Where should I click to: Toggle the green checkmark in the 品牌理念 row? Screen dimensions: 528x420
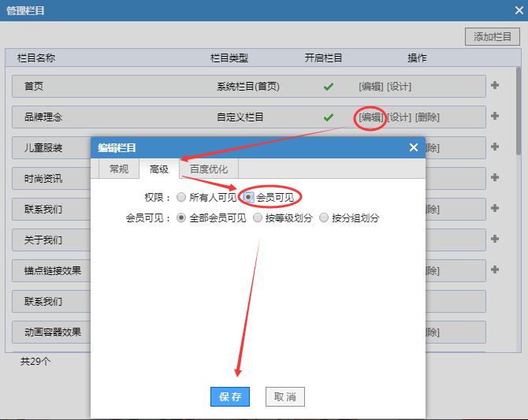[x=329, y=117]
